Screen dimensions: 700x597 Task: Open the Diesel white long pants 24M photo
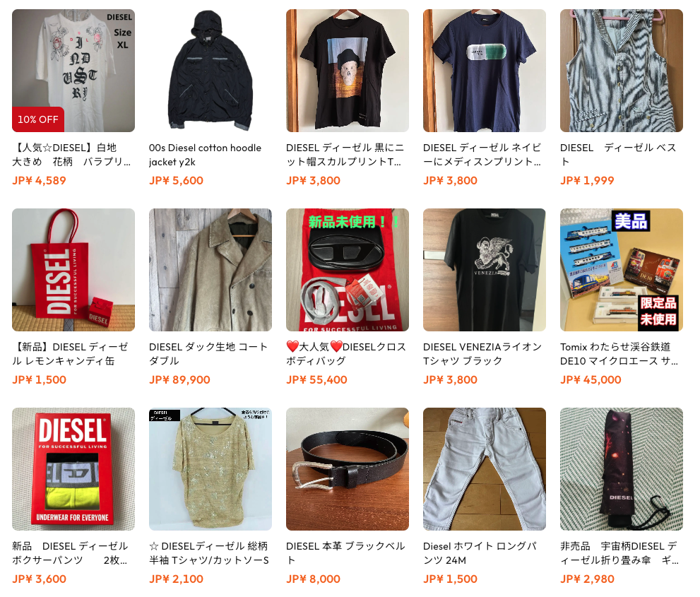tap(485, 469)
